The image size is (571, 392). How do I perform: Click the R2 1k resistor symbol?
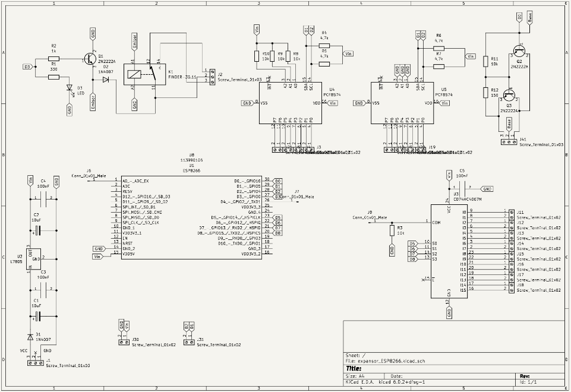click(x=53, y=58)
